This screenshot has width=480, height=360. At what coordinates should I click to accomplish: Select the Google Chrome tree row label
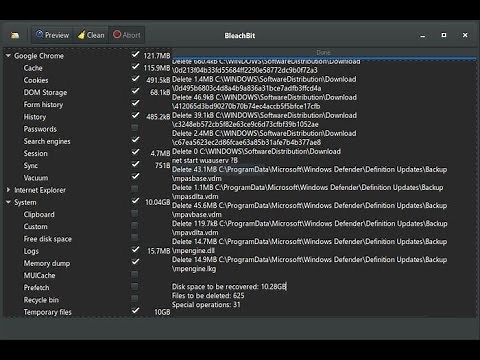click(x=39, y=56)
